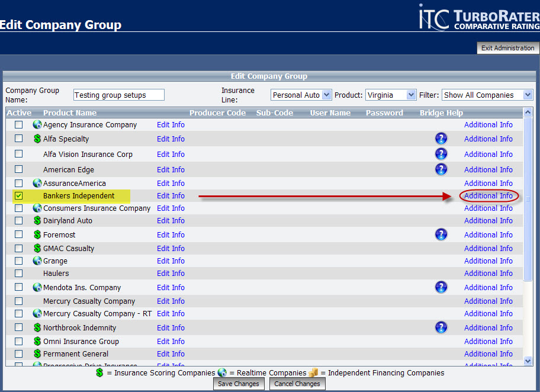The image size is (540, 392).
Task: Enable the Dairyland Auto checkbox
Action: click(18, 220)
